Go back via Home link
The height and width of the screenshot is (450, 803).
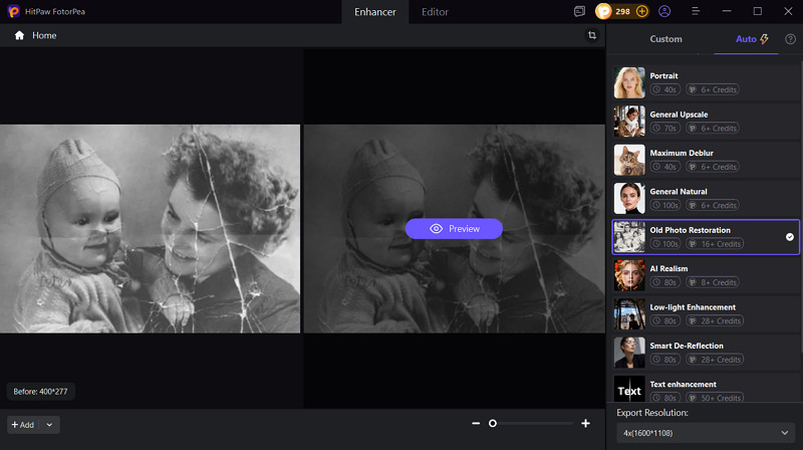pyautogui.click(x=44, y=35)
